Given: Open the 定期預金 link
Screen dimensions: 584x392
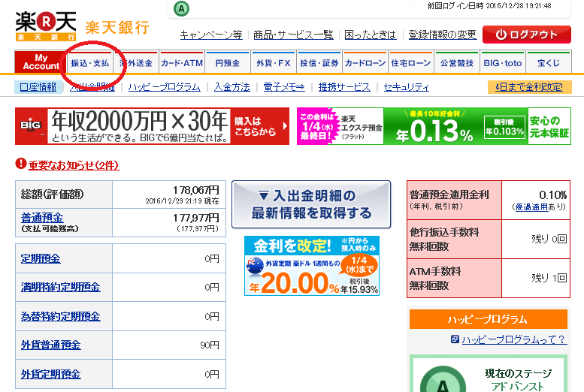Looking at the screenshot, I should (x=41, y=258).
